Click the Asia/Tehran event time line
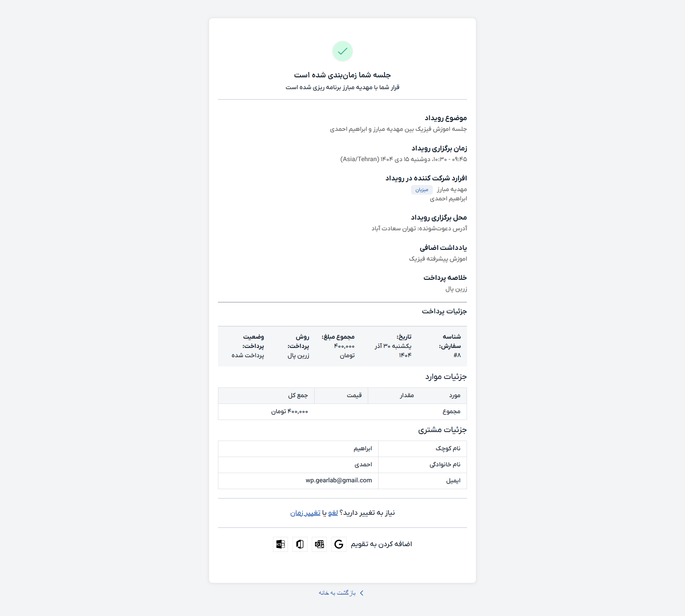Screen dimensions: 685x616 [404, 159]
